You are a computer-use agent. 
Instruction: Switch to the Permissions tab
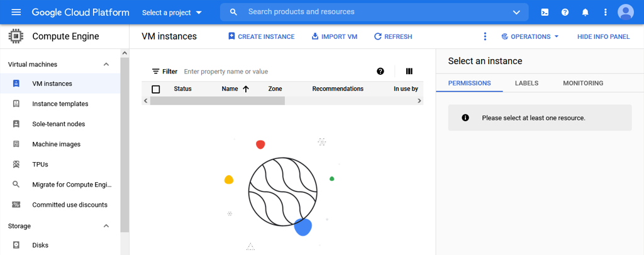469,83
